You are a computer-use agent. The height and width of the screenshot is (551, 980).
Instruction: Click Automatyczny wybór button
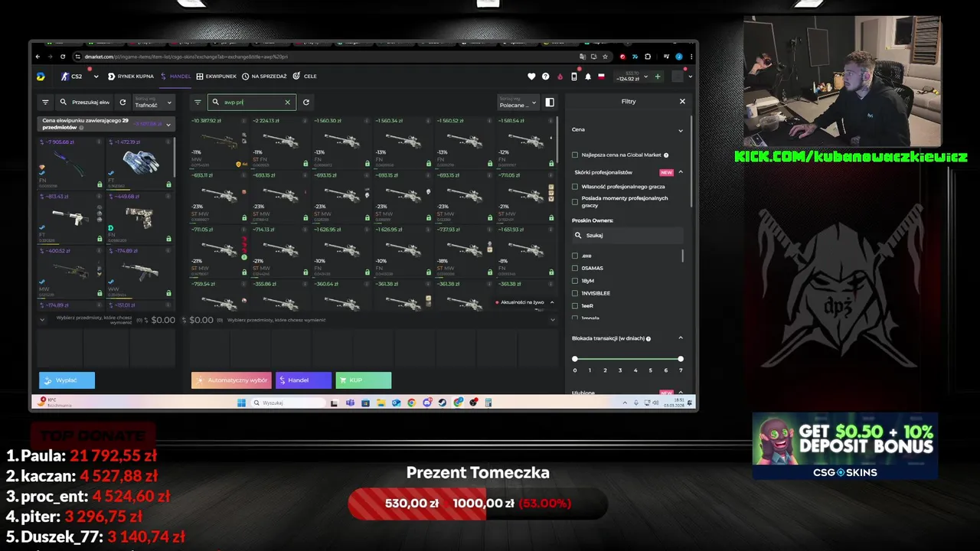[231, 380]
